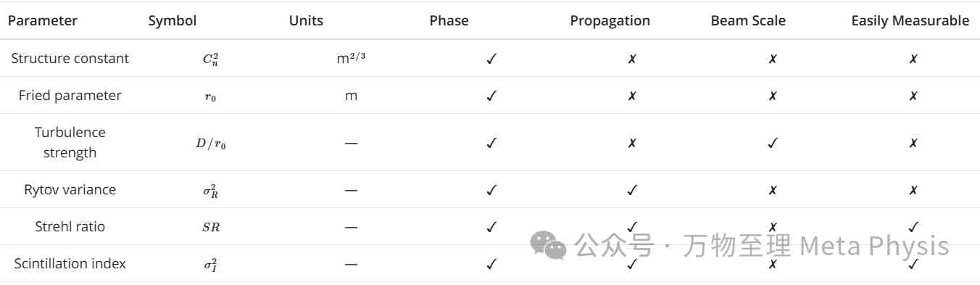Screen dimensions: 980x285
Task: Click the Easily Measurable cross for Structure constant
Action: [x=913, y=59]
